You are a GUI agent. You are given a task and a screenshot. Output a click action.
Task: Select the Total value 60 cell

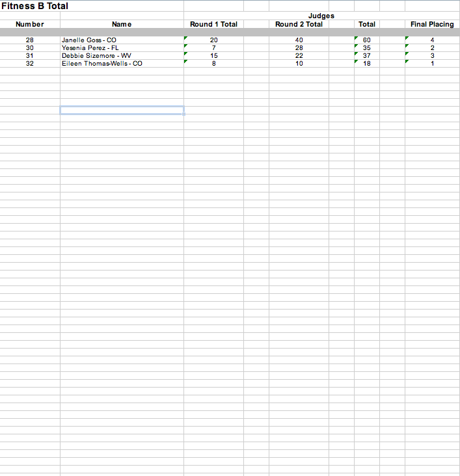pos(367,40)
